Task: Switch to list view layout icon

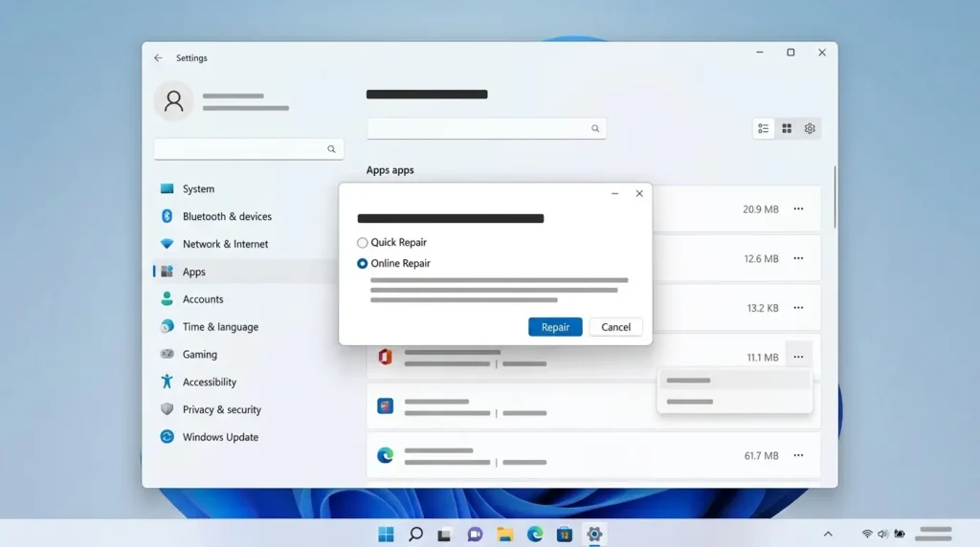Action: [x=763, y=129]
